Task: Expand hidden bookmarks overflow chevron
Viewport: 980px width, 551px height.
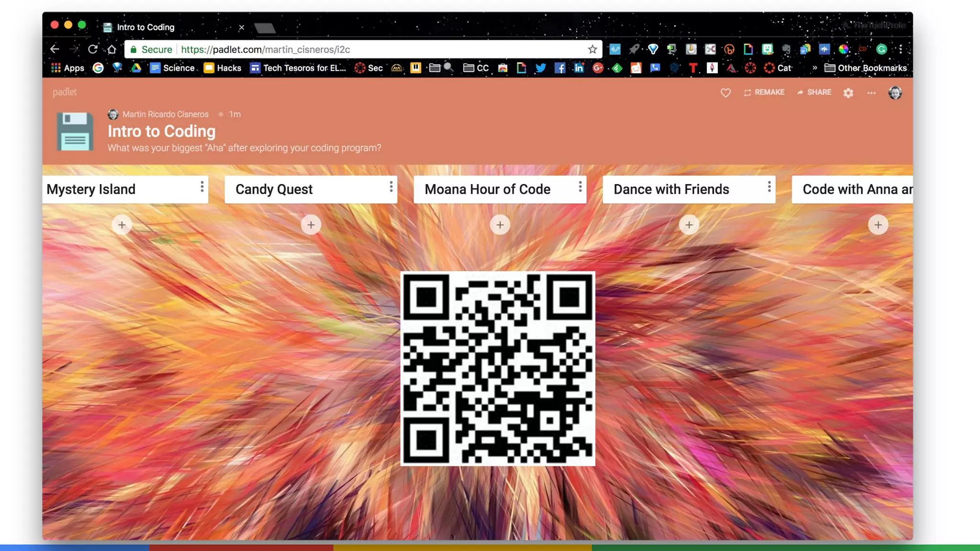Action: [814, 68]
